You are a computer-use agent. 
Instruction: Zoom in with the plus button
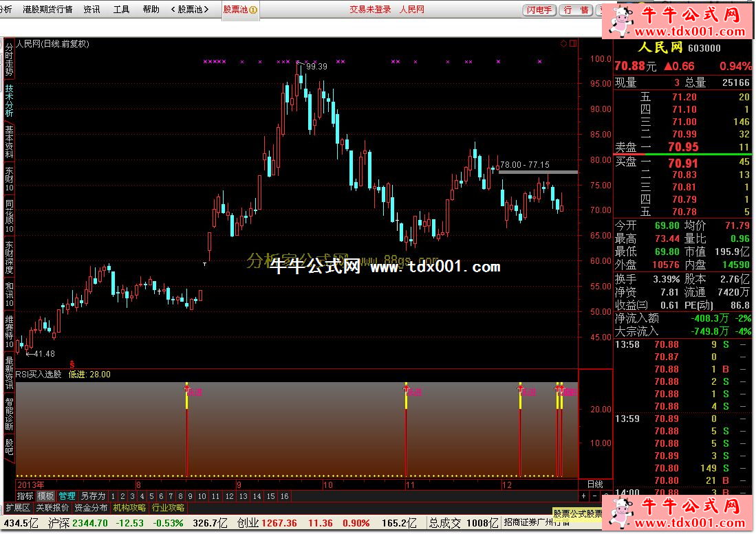584,496
